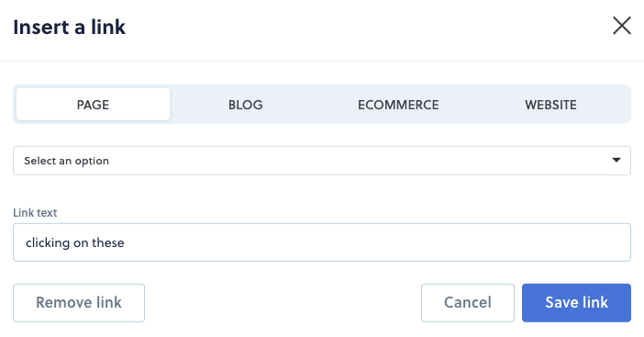The image size is (644, 337).
Task: Switch to the PAGE tab
Action: click(93, 105)
